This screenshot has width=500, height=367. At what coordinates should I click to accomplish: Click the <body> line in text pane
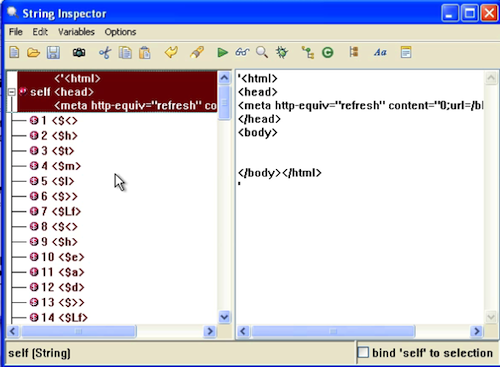258,133
